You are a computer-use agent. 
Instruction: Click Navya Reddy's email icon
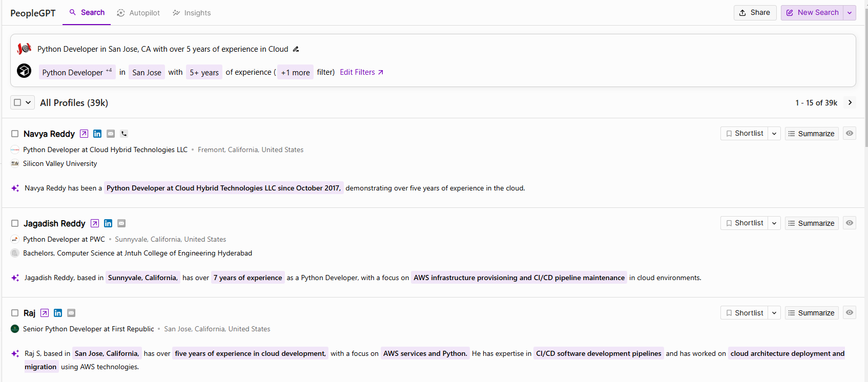(x=111, y=134)
